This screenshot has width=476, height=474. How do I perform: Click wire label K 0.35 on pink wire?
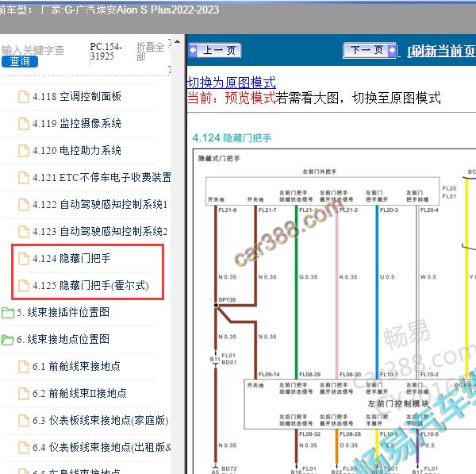pos(348,277)
